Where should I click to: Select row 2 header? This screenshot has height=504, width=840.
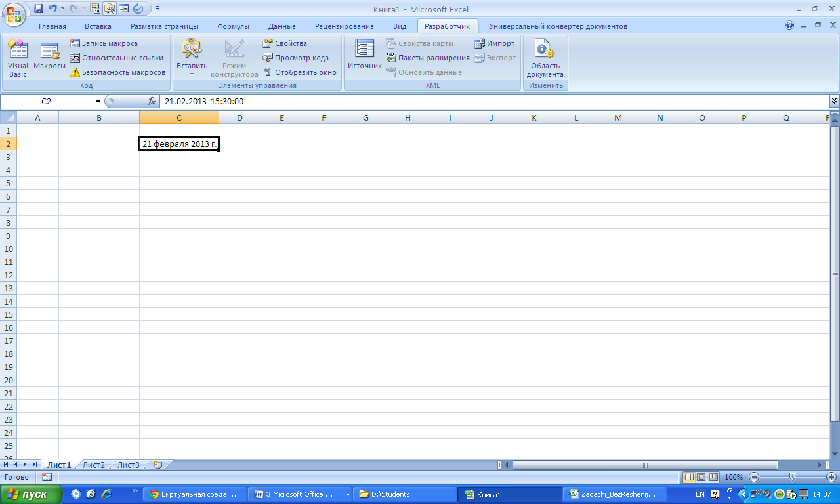point(8,144)
